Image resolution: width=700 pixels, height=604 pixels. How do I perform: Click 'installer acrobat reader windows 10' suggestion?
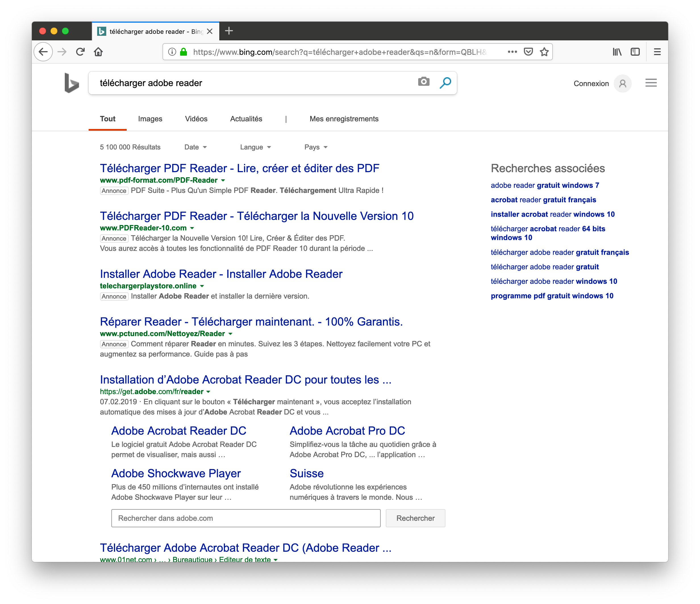tap(552, 214)
